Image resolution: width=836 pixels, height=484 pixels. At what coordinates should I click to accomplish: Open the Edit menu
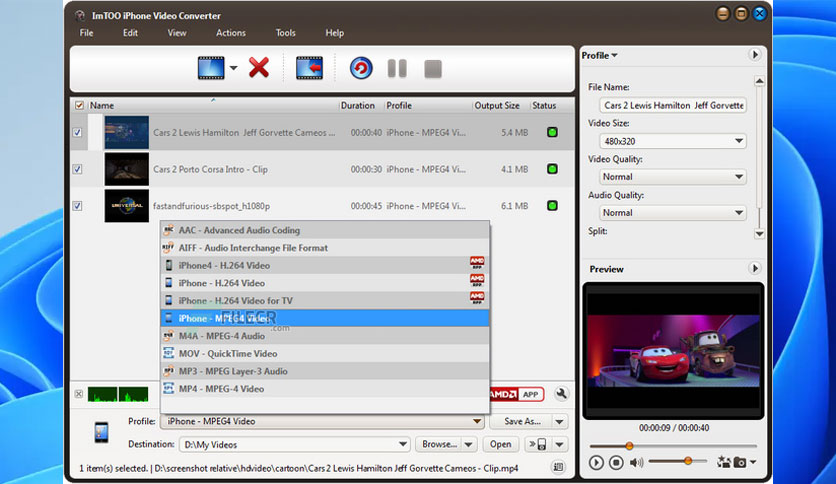130,33
